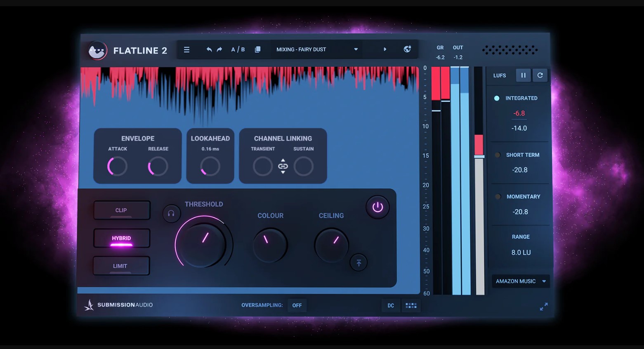
Task: Click the expand window icon
Action: point(544,307)
